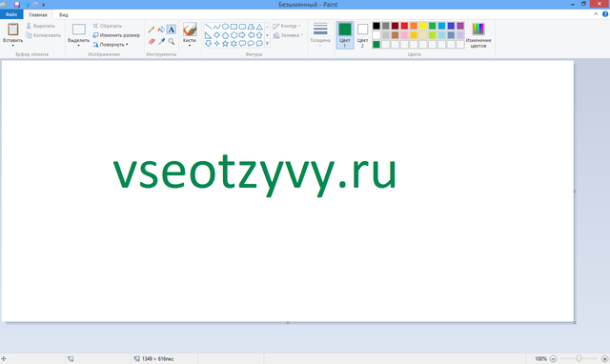Pick the Left arrow shape
610x364 pixels.
pos(251,35)
